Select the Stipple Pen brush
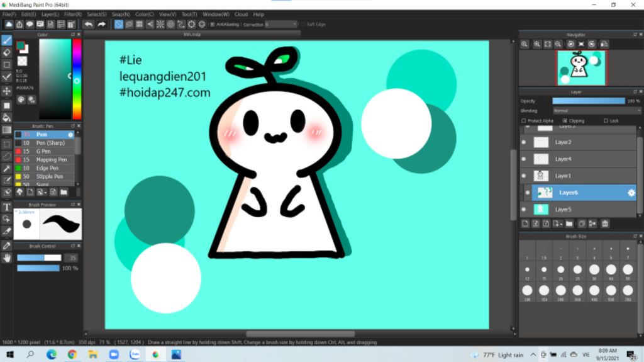644x362 pixels. click(45, 176)
